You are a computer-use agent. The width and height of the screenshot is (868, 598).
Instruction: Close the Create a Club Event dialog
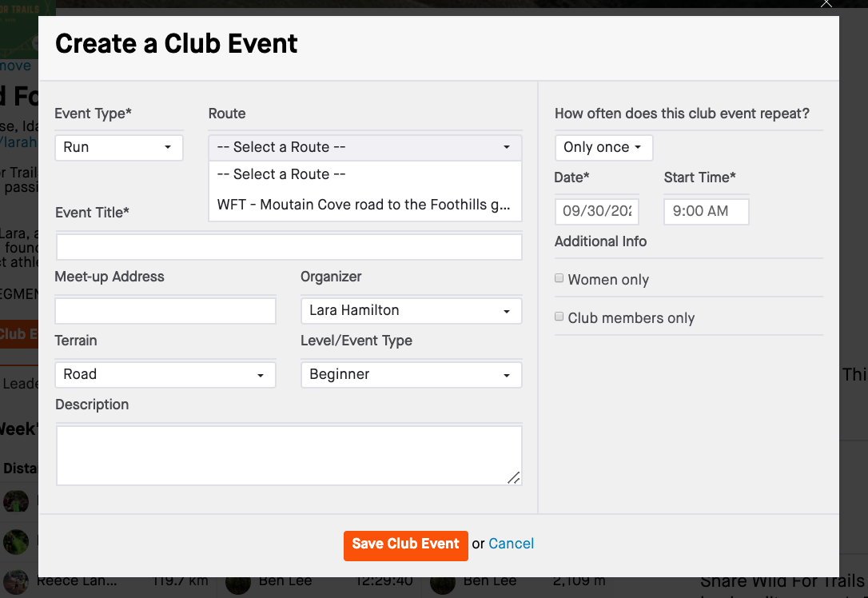826,4
